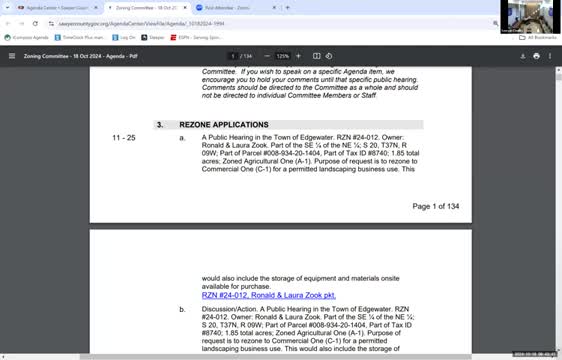Open the ESPN bookmark

(x=196, y=37)
